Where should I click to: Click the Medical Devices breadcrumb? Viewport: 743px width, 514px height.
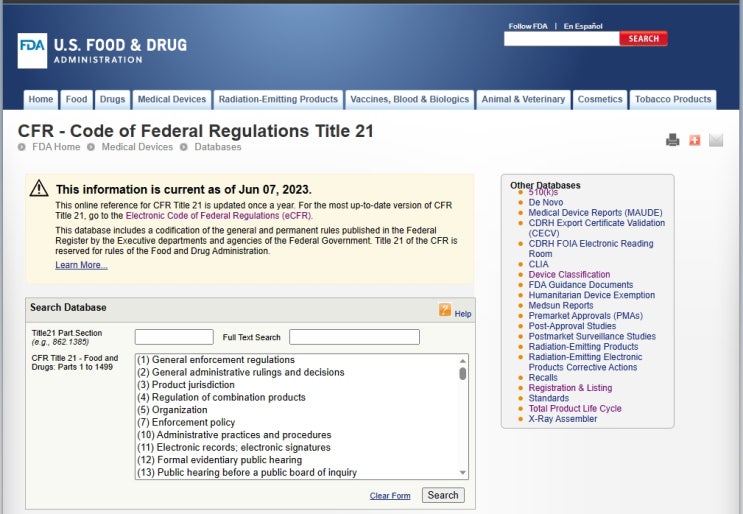(x=137, y=147)
